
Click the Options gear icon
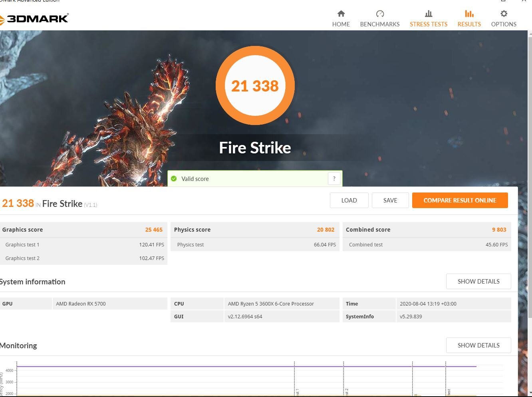(504, 14)
